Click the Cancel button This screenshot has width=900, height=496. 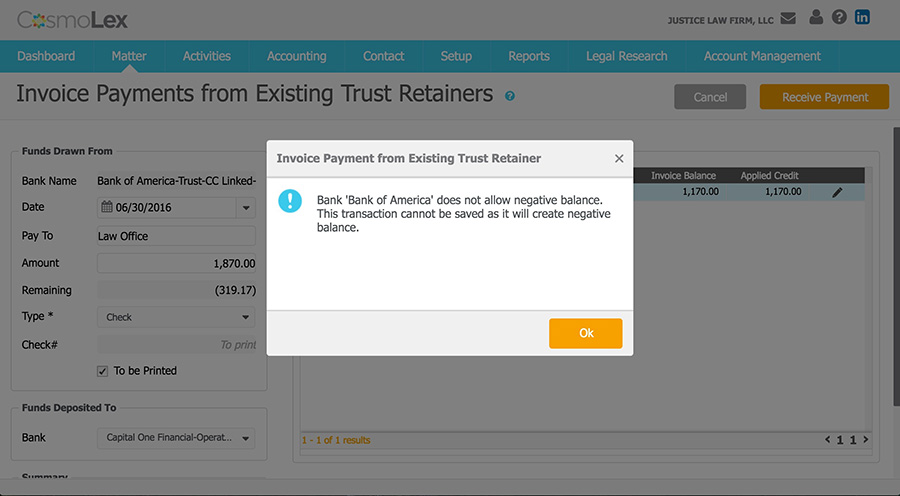(x=710, y=97)
